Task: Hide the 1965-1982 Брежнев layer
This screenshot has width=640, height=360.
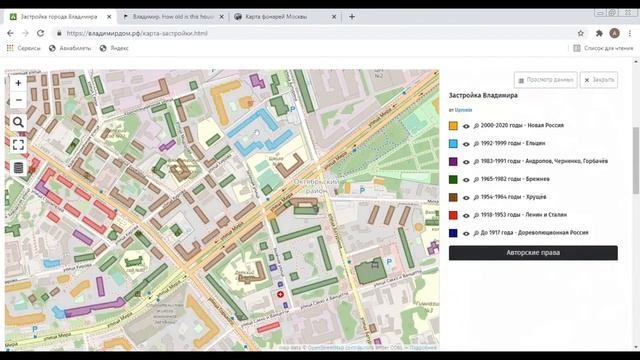Action: [x=466, y=180]
